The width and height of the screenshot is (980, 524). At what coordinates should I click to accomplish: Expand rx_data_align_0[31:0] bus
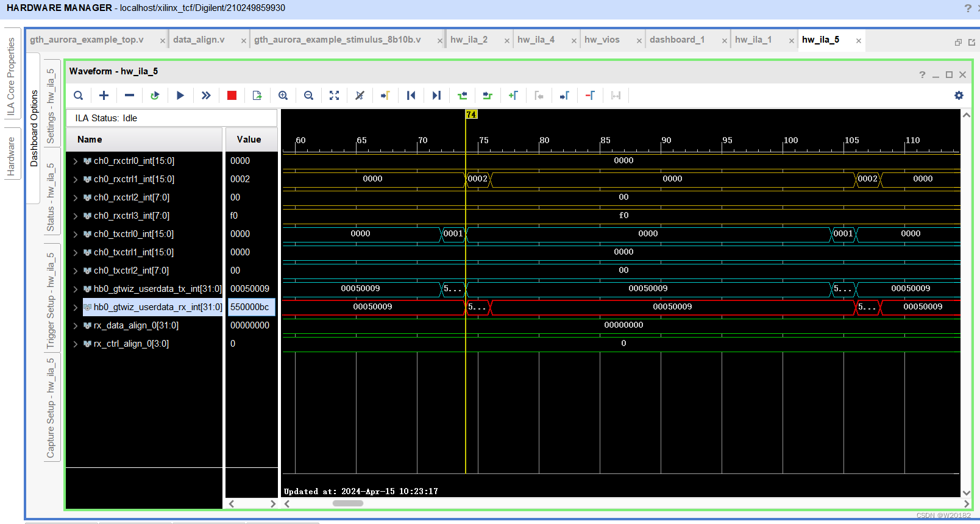[x=76, y=326]
